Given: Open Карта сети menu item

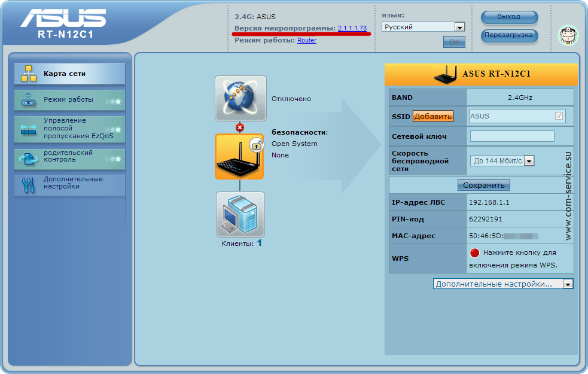Looking at the screenshot, I should click(70, 74).
